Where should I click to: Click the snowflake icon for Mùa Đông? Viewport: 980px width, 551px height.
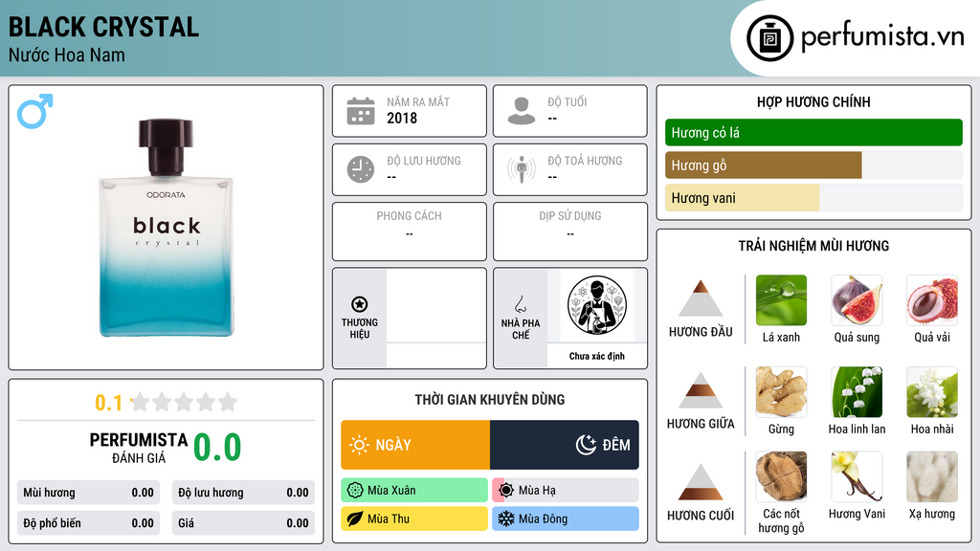pos(506,519)
